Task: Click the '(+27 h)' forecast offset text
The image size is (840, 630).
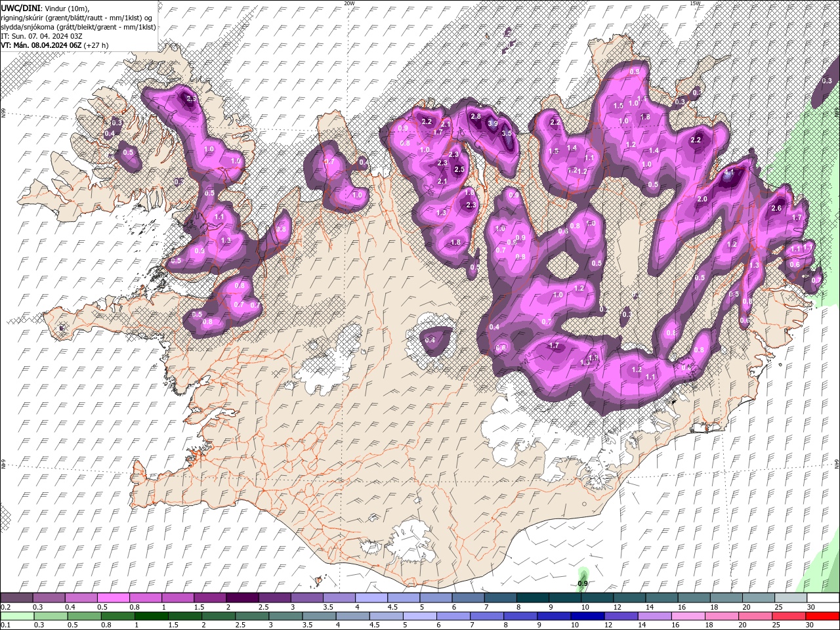Action: pos(96,45)
